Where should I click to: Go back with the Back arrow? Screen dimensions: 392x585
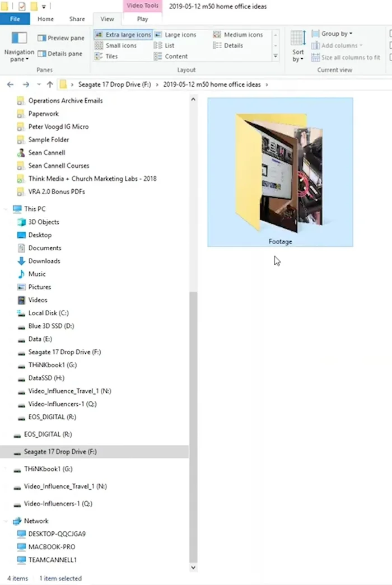(10, 85)
